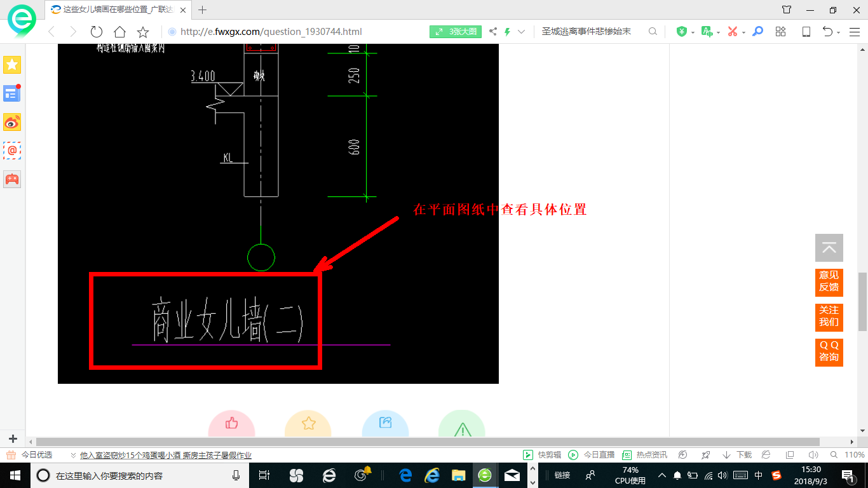Open 下载 downloads in status bar
Image resolution: width=868 pixels, height=488 pixels.
tap(736, 455)
